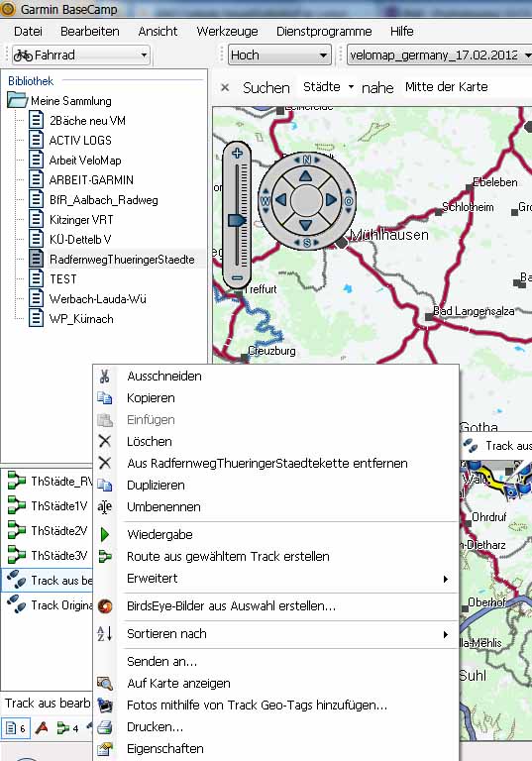The image size is (532, 761).
Task: Choose Löschen from context menu
Action: tap(275, 442)
